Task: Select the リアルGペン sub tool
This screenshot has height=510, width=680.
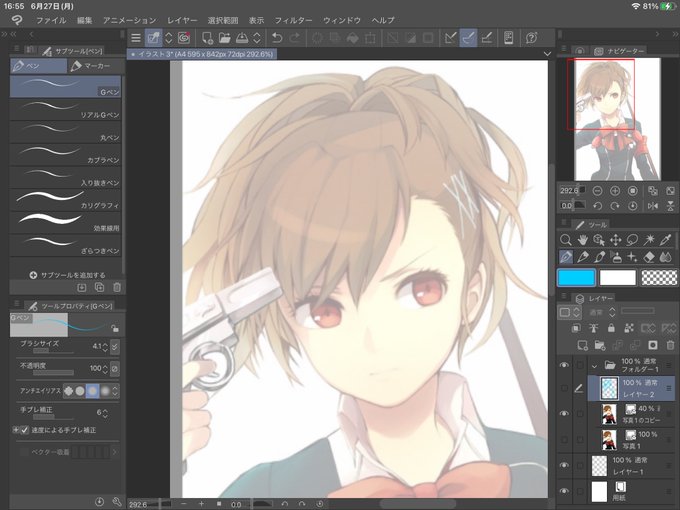Action: click(65, 110)
